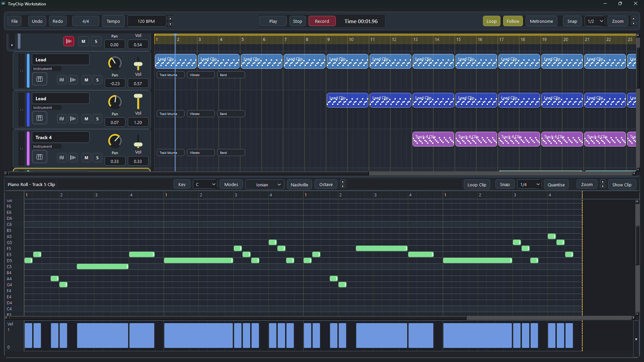This screenshot has width=644, height=362.
Task: Click waveform bars icon on Lead track with vol 1.20
Action: click(73, 119)
